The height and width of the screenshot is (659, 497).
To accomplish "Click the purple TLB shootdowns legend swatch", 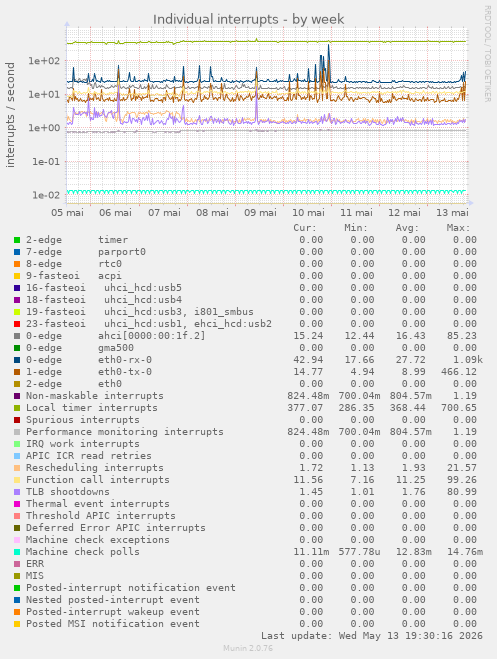I will [x=17, y=492].
